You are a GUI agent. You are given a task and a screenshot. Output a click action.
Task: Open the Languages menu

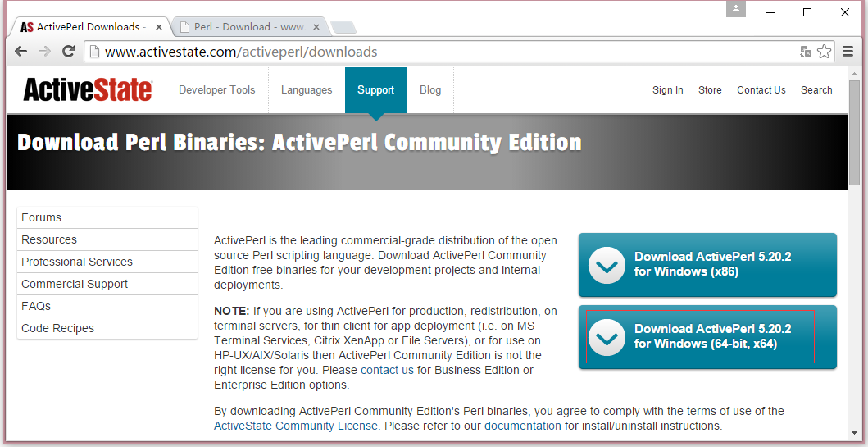tap(307, 89)
